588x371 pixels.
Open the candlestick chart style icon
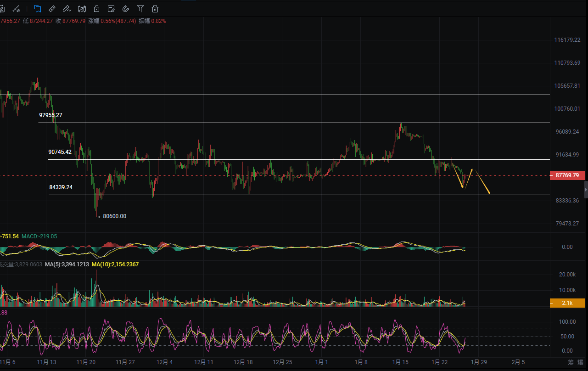click(82, 9)
